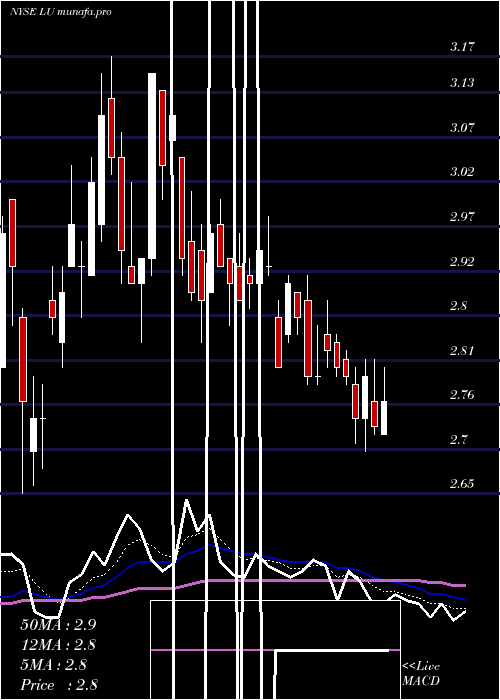Click the NYSE LU munafa.pro title text
This screenshot has height=700, width=500.
(x=61, y=12)
